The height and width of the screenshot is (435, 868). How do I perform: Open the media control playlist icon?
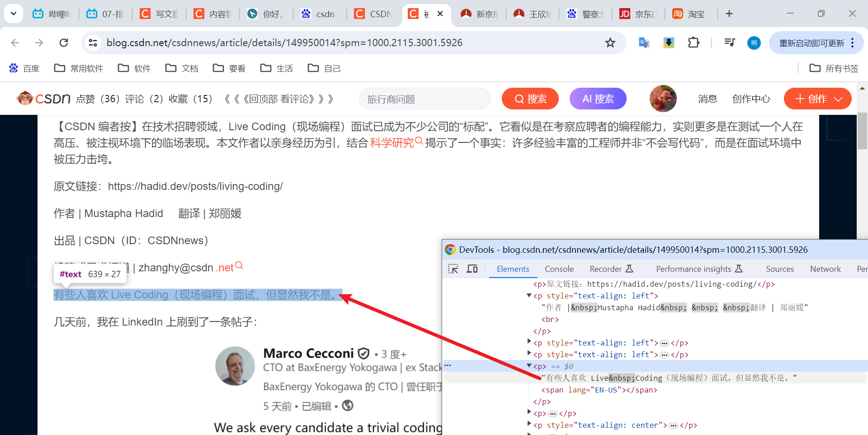[x=730, y=43]
